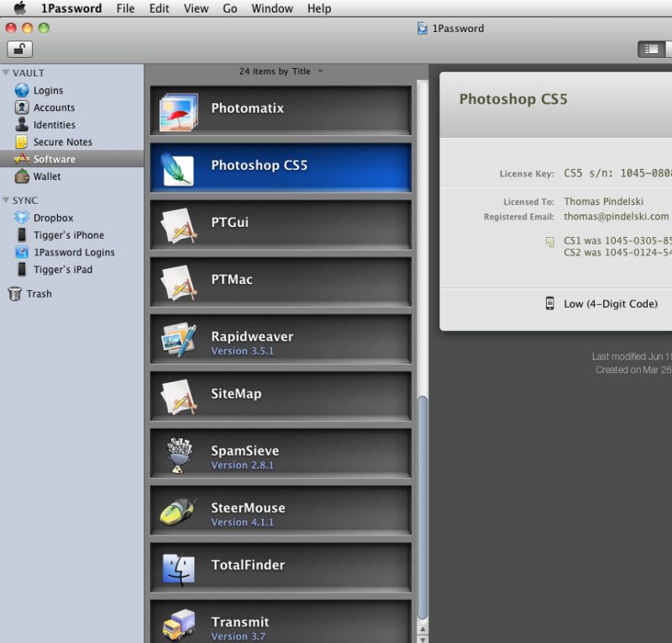
Task: Click the Identities person icon
Action: tap(22, 124)
